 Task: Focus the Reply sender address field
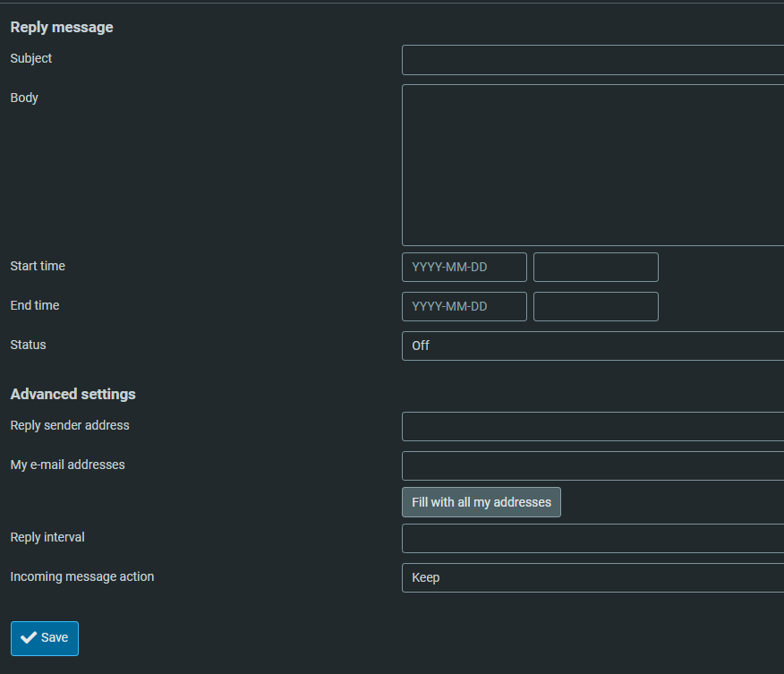(x=592, y=427)
